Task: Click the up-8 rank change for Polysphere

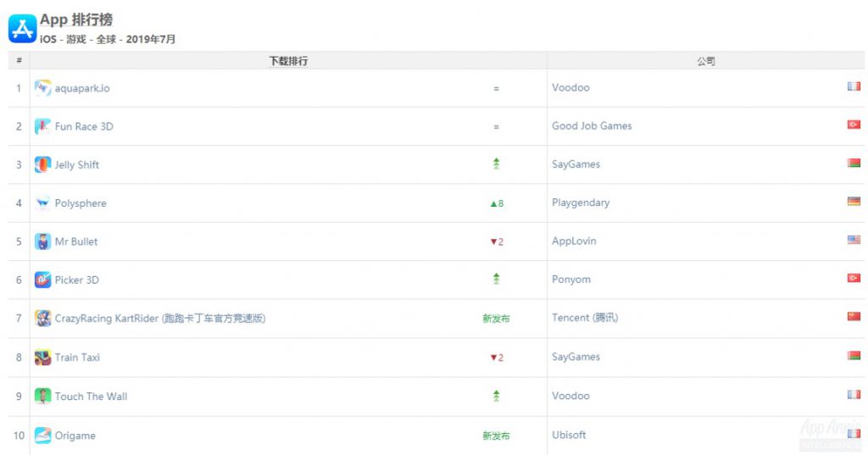Action: [497, 203]
